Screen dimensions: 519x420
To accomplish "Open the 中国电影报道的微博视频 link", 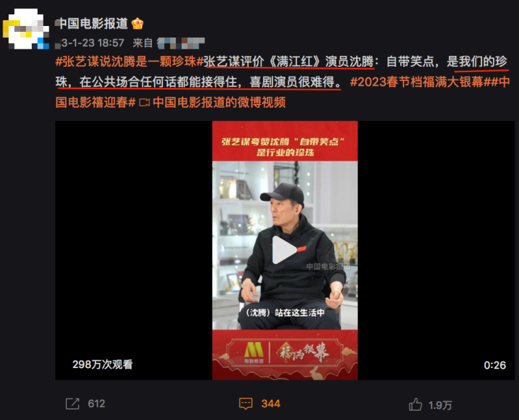I will coord(219,103).
